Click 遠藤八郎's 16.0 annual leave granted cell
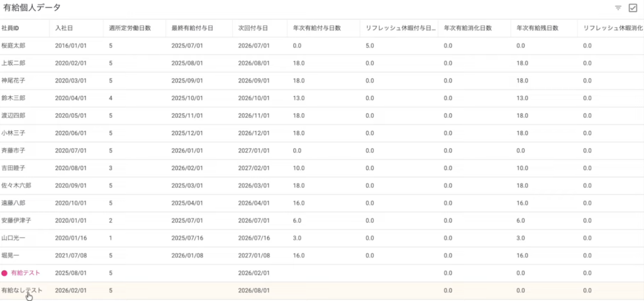 click(x=299, y=203)
